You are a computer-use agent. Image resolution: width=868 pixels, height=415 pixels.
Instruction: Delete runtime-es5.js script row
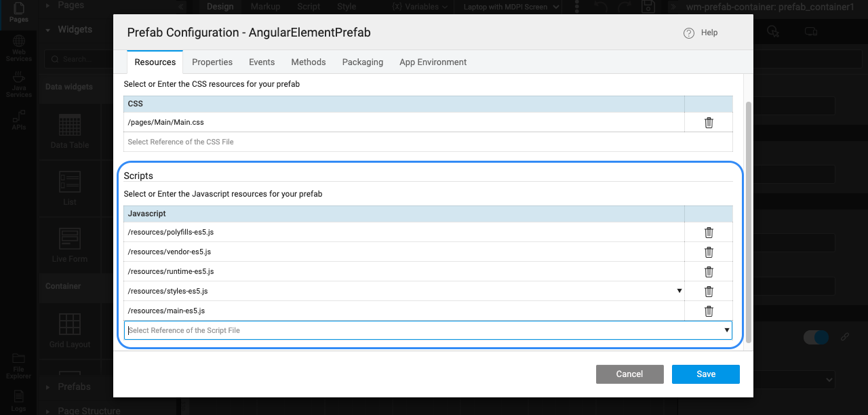tap(709, 272)
